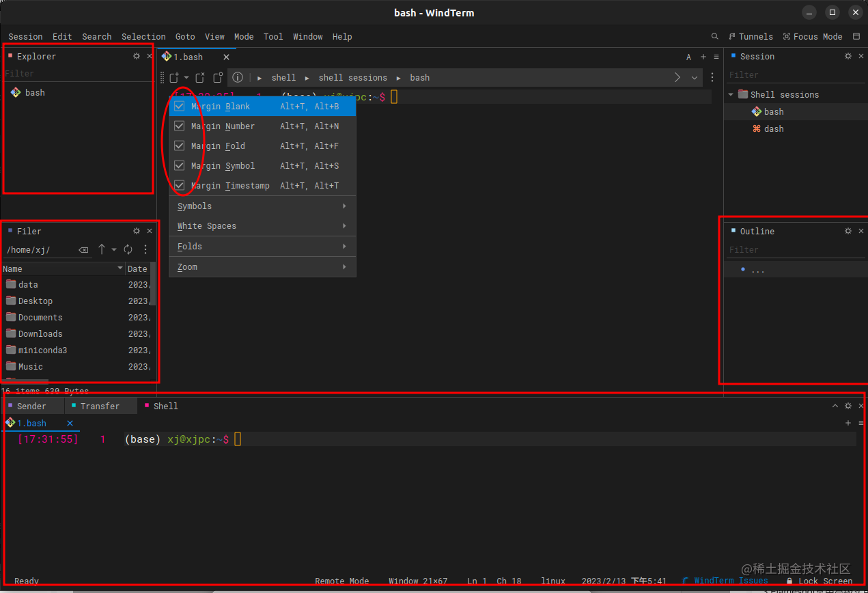
Task: Toggle the Margin Fold checkbox
Action: (x=180, y=146)
